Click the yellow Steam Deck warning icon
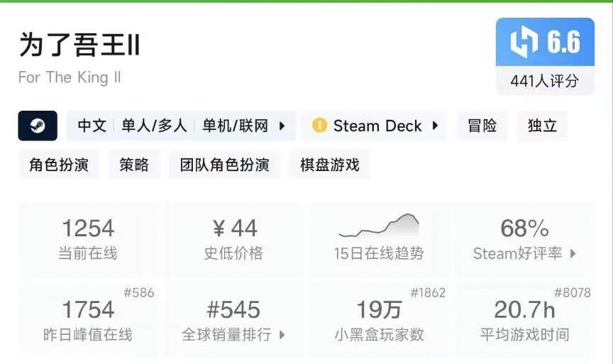613x364 pixels. click(x=319, y=126)
